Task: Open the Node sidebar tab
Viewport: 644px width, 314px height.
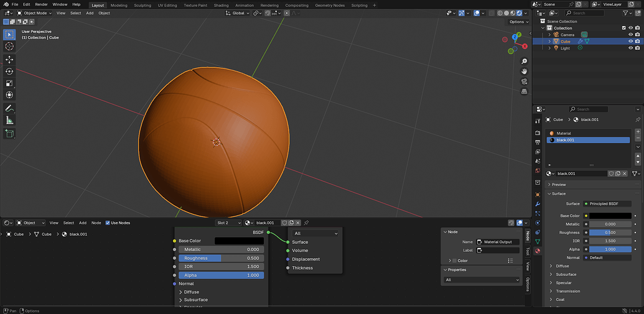Action: coord(528,236)
